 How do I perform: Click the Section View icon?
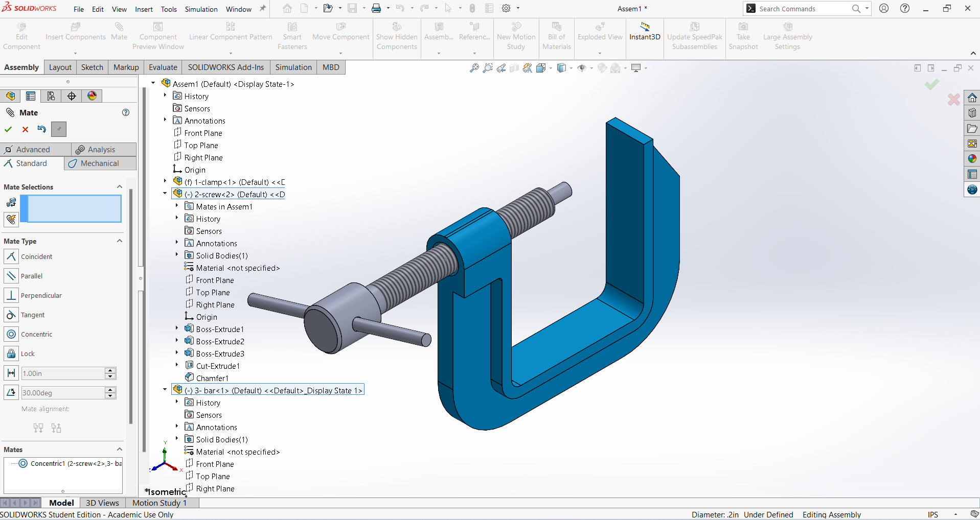[x=514, y=68]
